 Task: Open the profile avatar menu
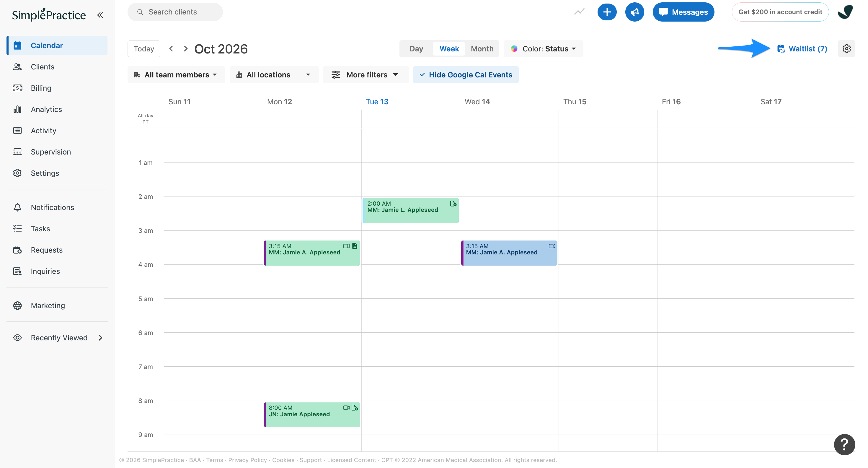point(846,12)
